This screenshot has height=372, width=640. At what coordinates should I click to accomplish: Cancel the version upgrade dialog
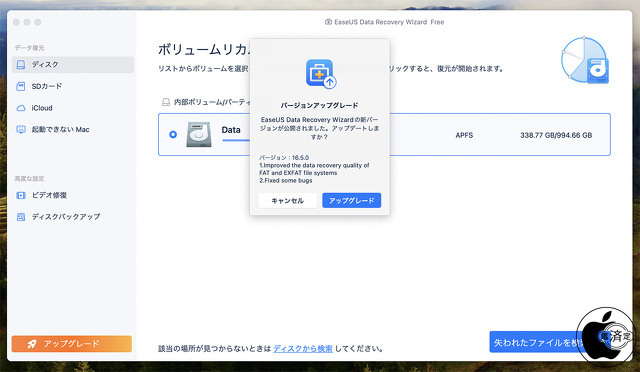pos(287,200)
